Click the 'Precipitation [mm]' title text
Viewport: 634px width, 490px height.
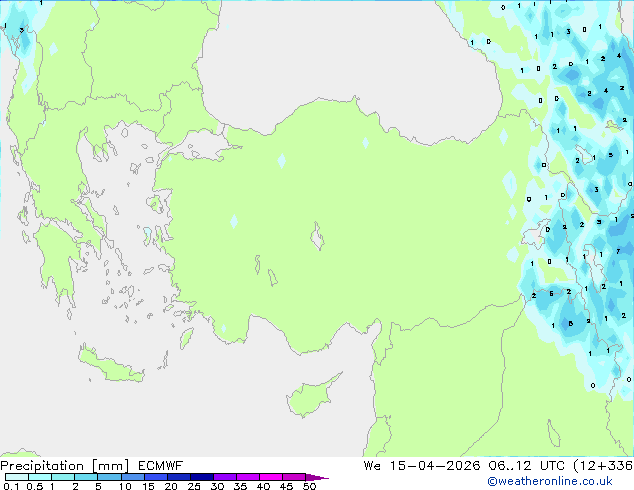coord(65,466)
